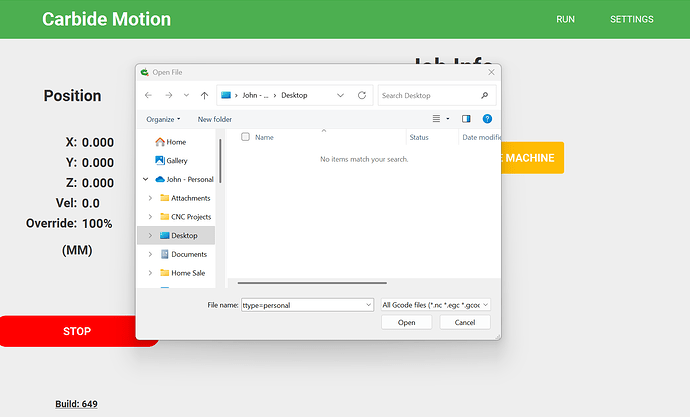Refresh the Desktop folder listing
This screenshot has height=417, width=690.
pos(361,95)
